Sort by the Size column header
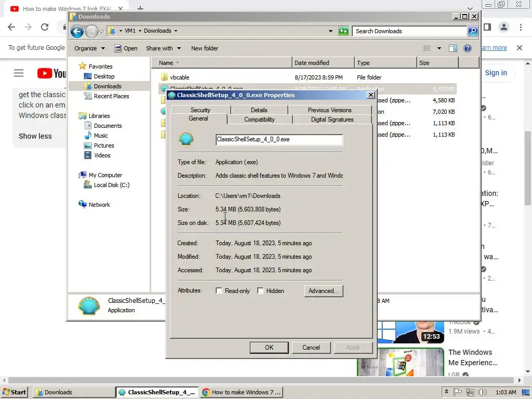 pyautogui.click(x=437, y=63)
